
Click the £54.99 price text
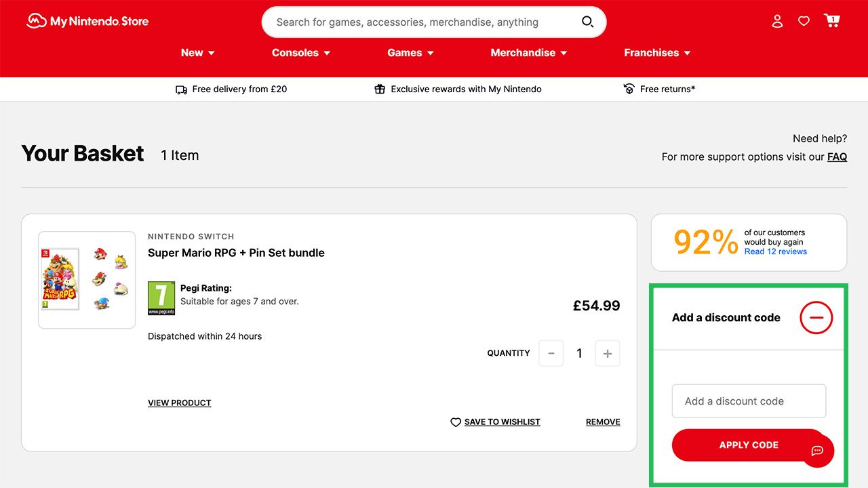pos(596,306)
